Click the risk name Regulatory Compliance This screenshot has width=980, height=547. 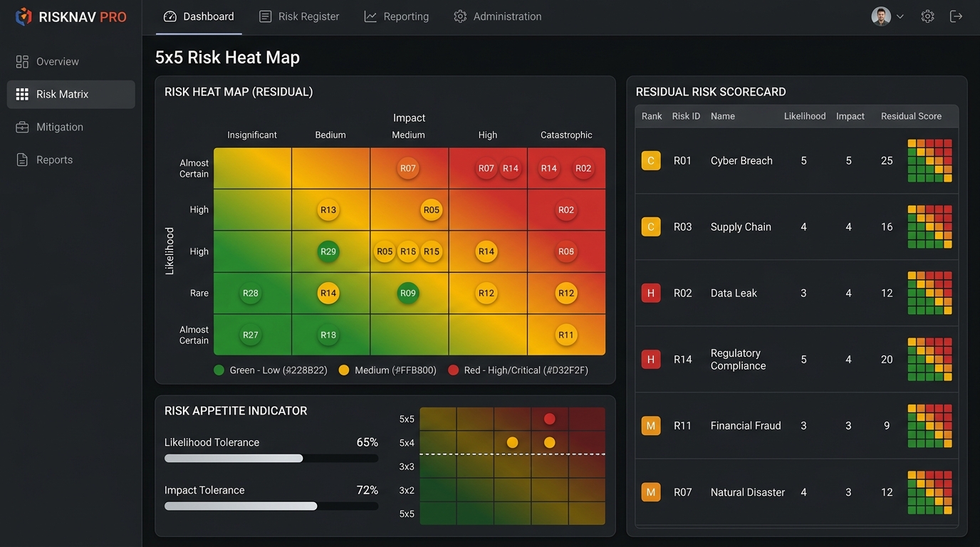point(739,360)
